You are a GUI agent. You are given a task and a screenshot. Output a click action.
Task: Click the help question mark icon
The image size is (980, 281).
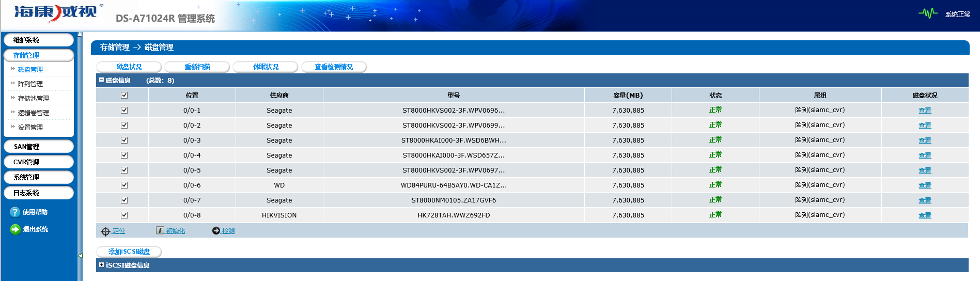pos(15,212)
